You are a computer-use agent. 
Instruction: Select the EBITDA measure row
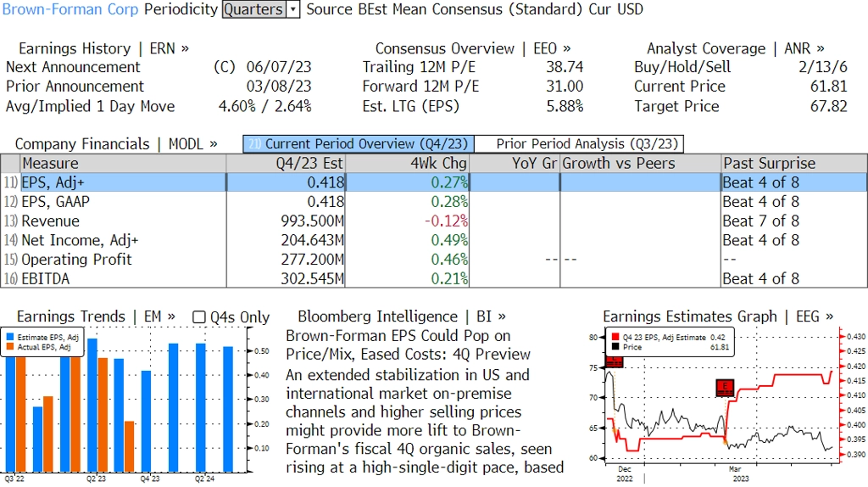pyautogui.click(x=48, y=278)
